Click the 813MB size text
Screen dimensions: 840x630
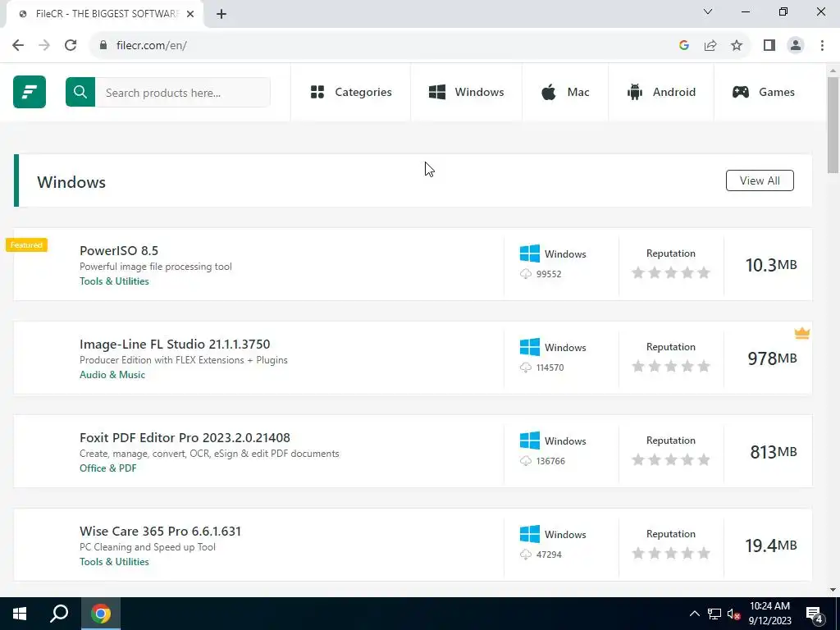(x=773, y=452)
